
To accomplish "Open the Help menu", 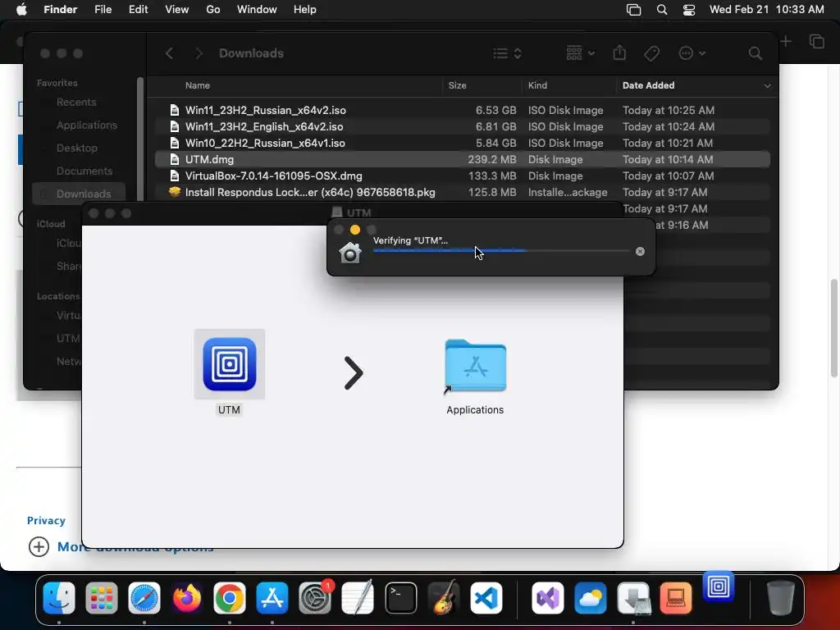I will click(x=305, y=10).
